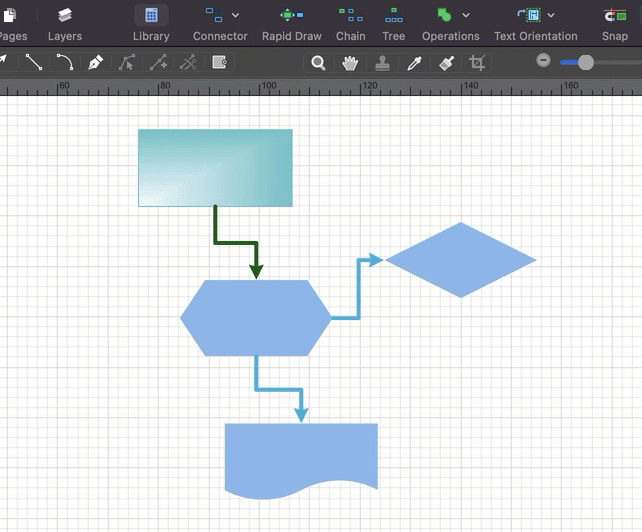This screenshot has height=532, width=642.
Task: Select the Pen tool
Action: pos(95,62)
